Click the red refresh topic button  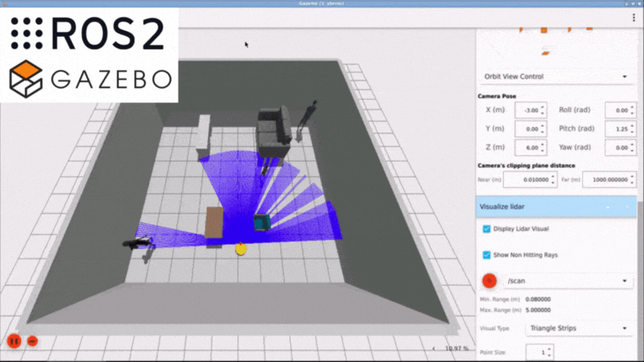489,281
